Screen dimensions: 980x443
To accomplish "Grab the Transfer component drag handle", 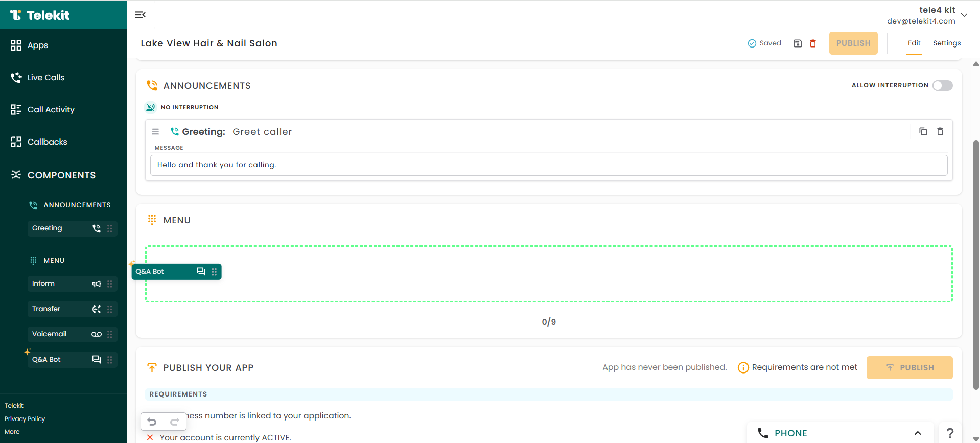I will (110, 309).
